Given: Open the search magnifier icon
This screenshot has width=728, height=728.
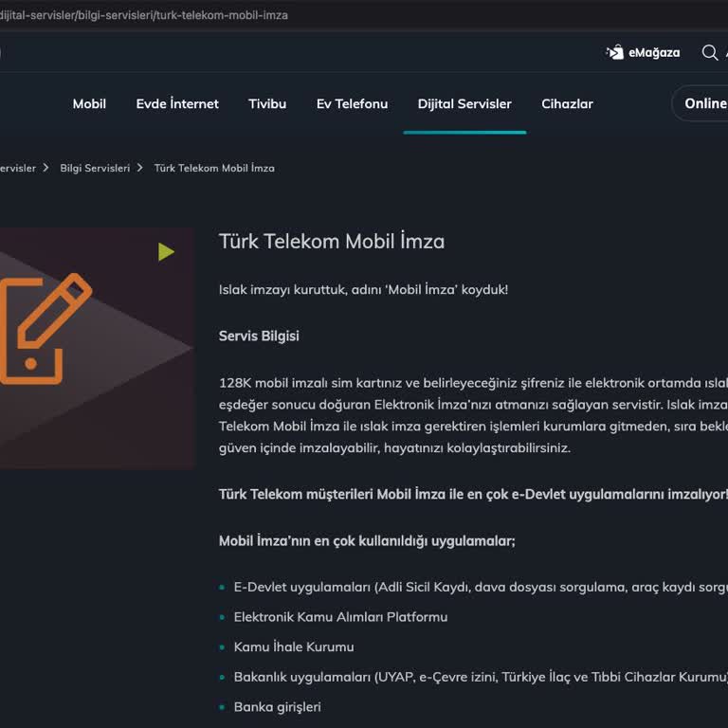Looking at the screenshot, I should tap(709, 52).
